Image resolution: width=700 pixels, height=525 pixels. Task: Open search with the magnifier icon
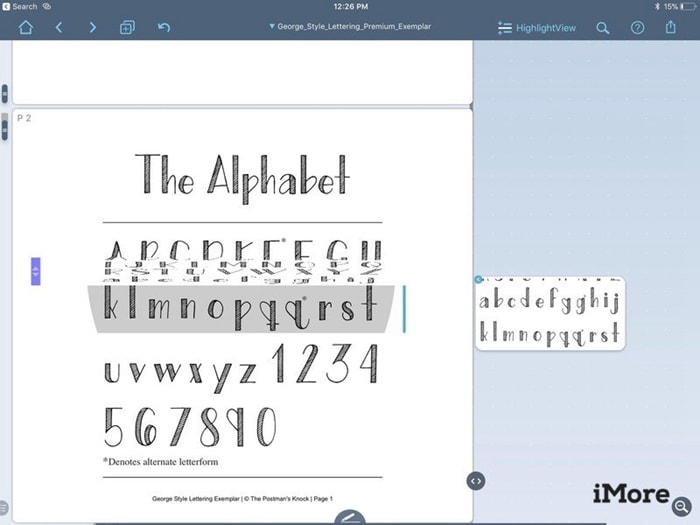[x=603, y=28]
